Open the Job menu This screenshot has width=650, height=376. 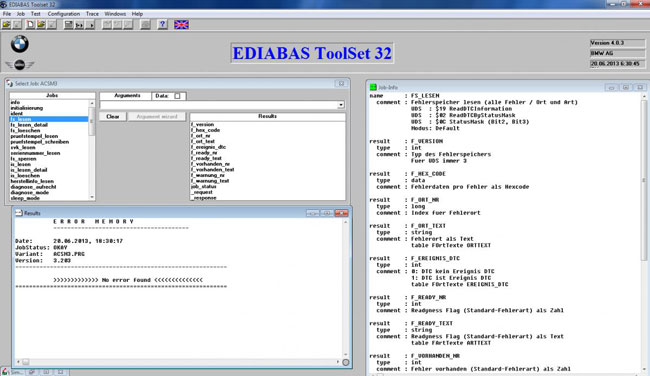pyautogui.click(x=21, y=14)
